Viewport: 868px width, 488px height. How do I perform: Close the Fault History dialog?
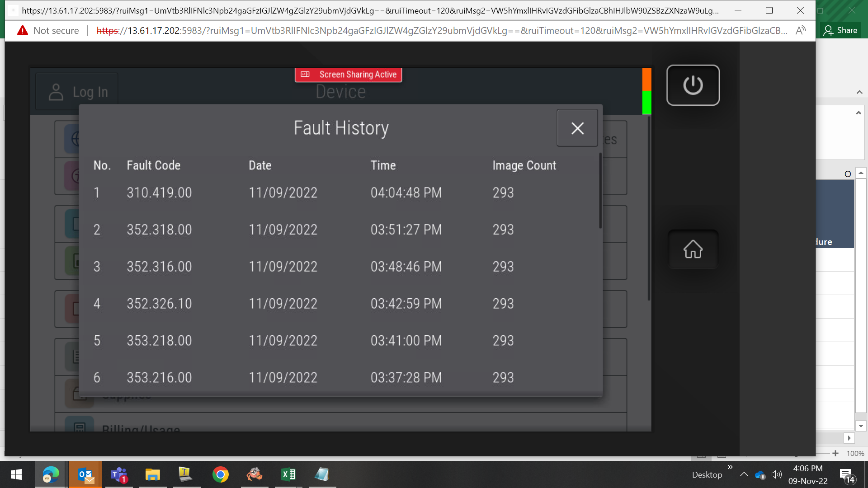577,128
